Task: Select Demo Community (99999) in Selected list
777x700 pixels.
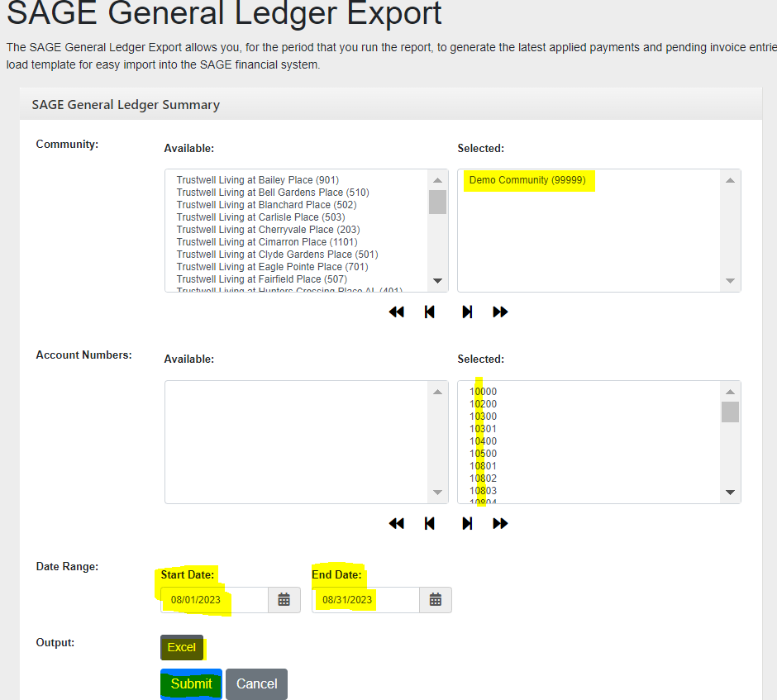Action: (x=527, y=180)
